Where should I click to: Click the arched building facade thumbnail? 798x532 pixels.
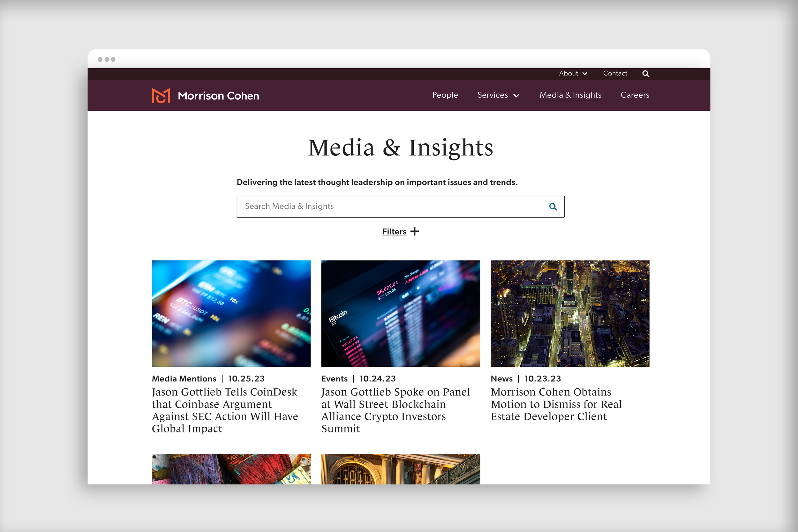point(400,469)
